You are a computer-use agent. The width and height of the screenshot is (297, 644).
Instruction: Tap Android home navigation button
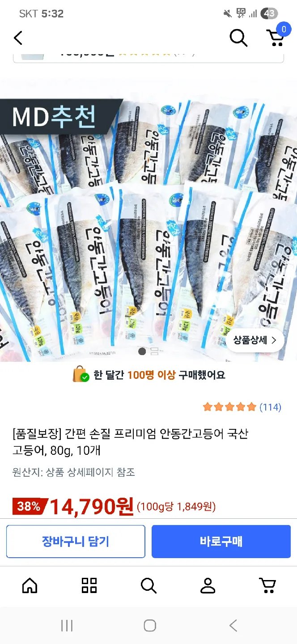click(150, 626)
